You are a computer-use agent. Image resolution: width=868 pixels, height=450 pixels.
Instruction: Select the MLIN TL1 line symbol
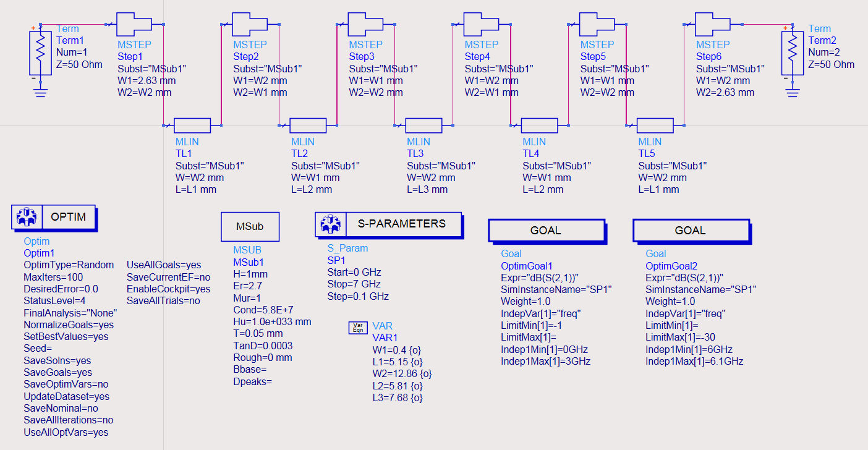click(x=192, y=125)
